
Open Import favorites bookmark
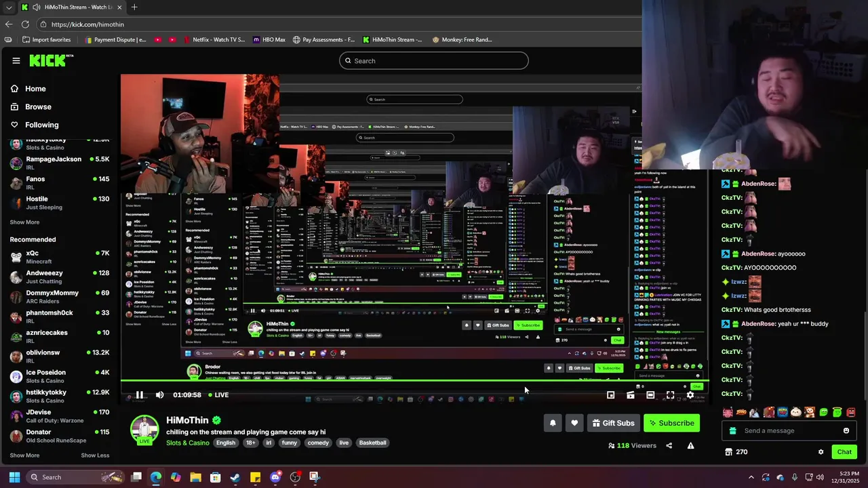pyautogui.click(x=46, y=39)
